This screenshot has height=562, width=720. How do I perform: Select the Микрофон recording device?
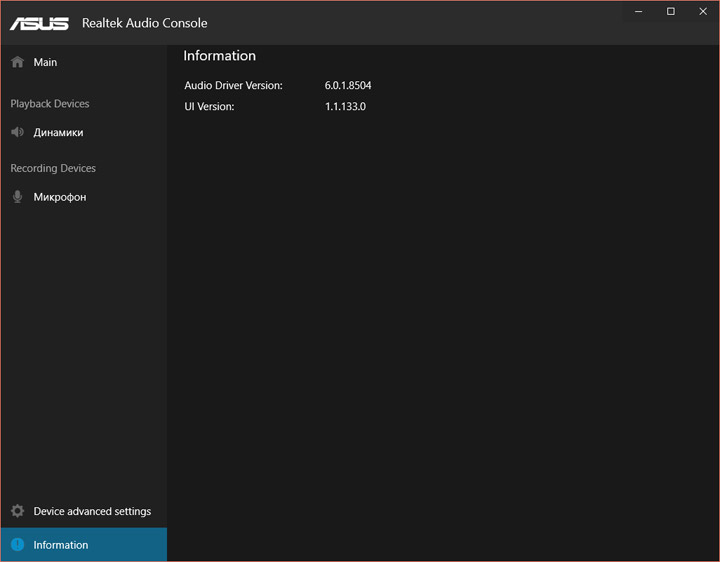[x=84, y=197]
